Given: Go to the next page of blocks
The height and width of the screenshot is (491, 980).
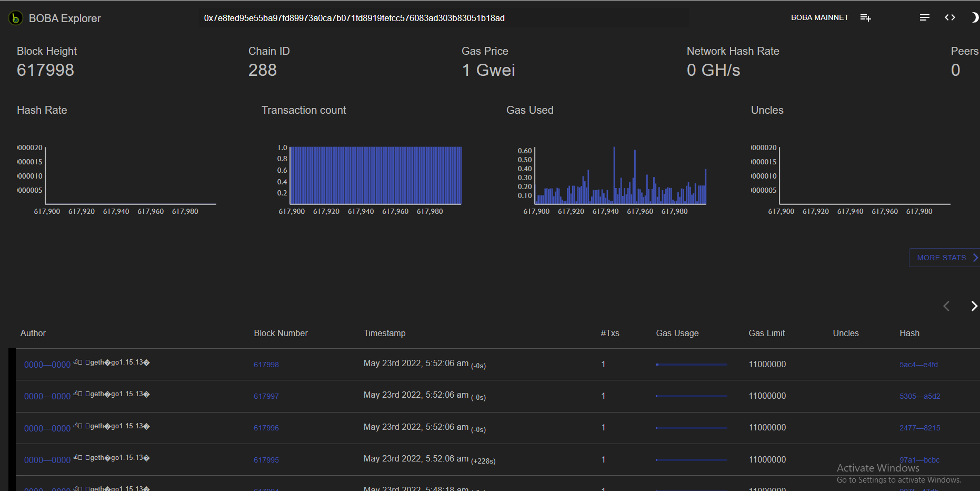Looking at the screenshot, I should 974,306.
